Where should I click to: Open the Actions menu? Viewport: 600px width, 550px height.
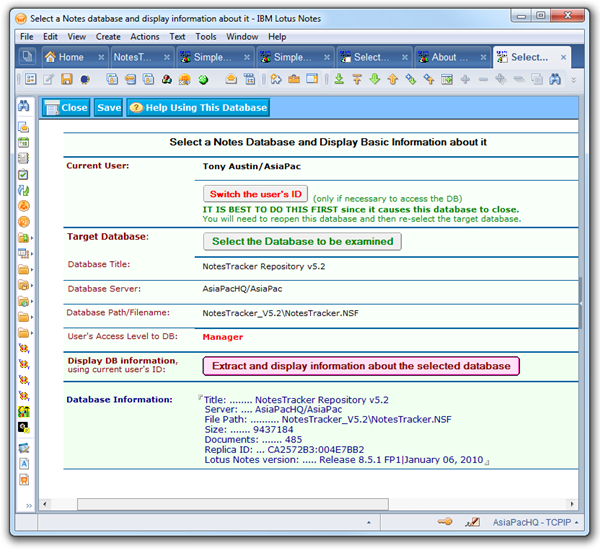click(145, 36)
